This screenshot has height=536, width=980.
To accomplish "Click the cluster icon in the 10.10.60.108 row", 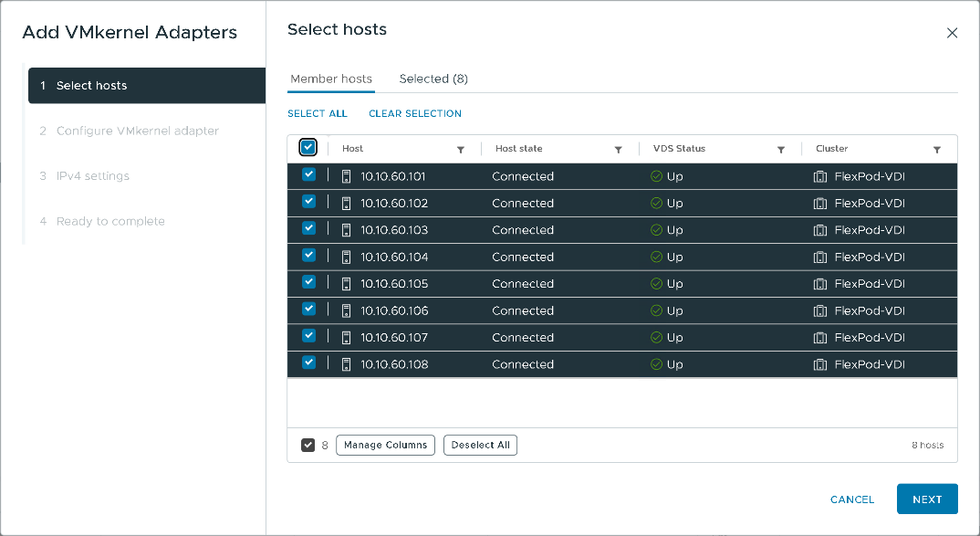I will click(x=820, y=364).
